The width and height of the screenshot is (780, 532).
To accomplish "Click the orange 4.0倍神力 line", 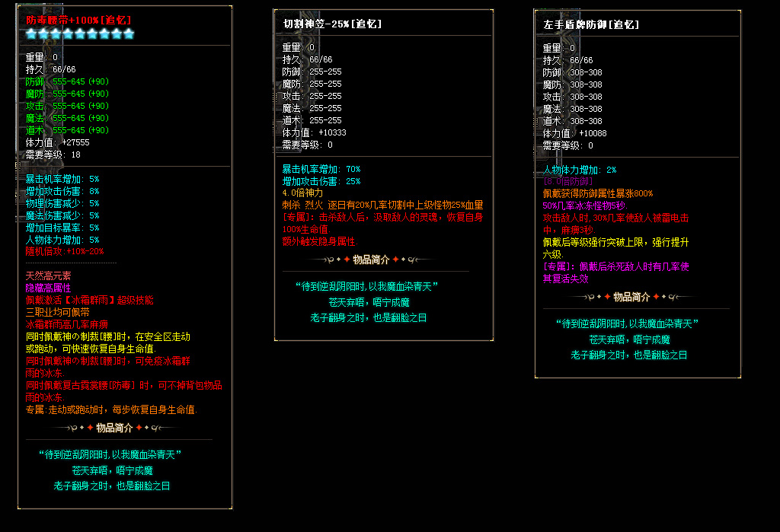I will point(302,193).
